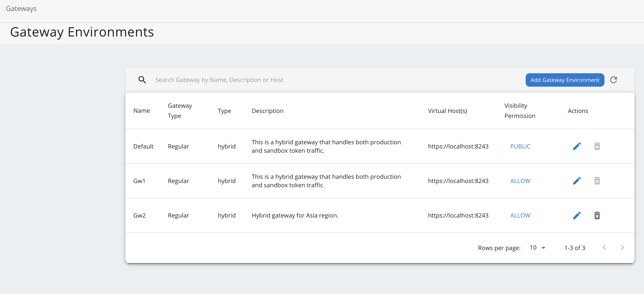Click the Name column header
The width and height of the screenshot is (644, 294).
(x=141, y=111)
